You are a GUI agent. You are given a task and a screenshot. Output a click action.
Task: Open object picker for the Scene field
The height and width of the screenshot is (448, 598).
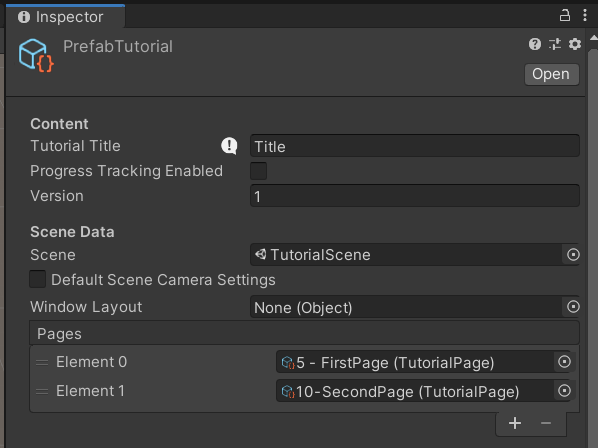[x=573, y=255]
